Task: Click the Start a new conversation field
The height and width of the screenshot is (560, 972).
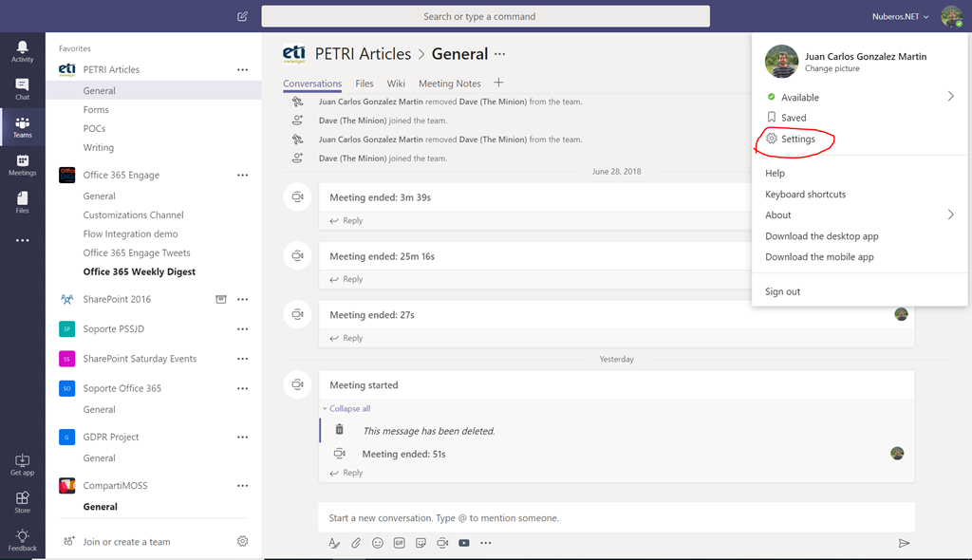Action: 616,518
